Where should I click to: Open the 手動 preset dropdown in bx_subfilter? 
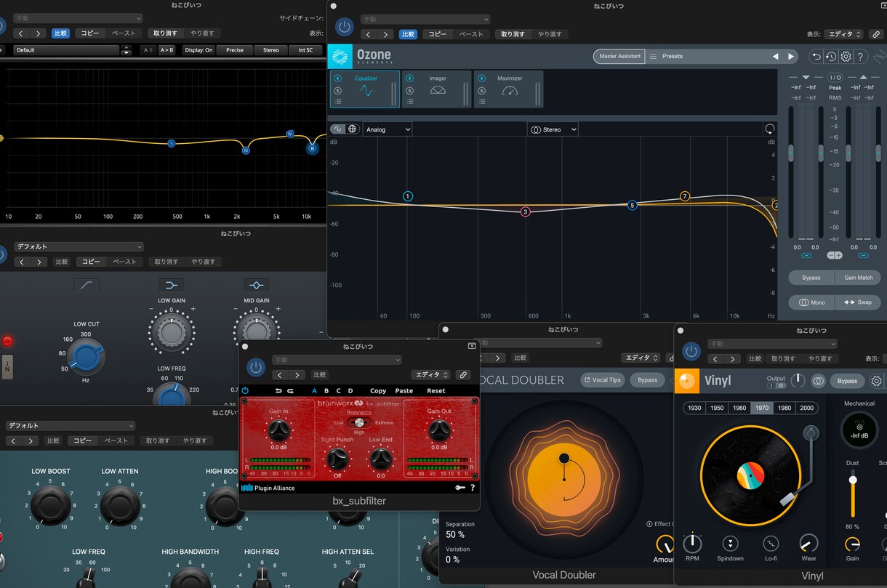pos(337,360)
